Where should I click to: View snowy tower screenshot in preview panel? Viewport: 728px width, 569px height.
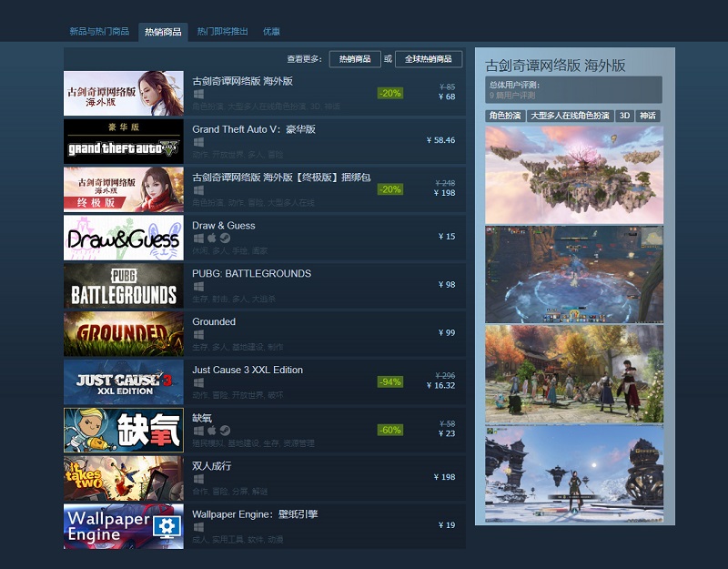(x=574, y=473)
